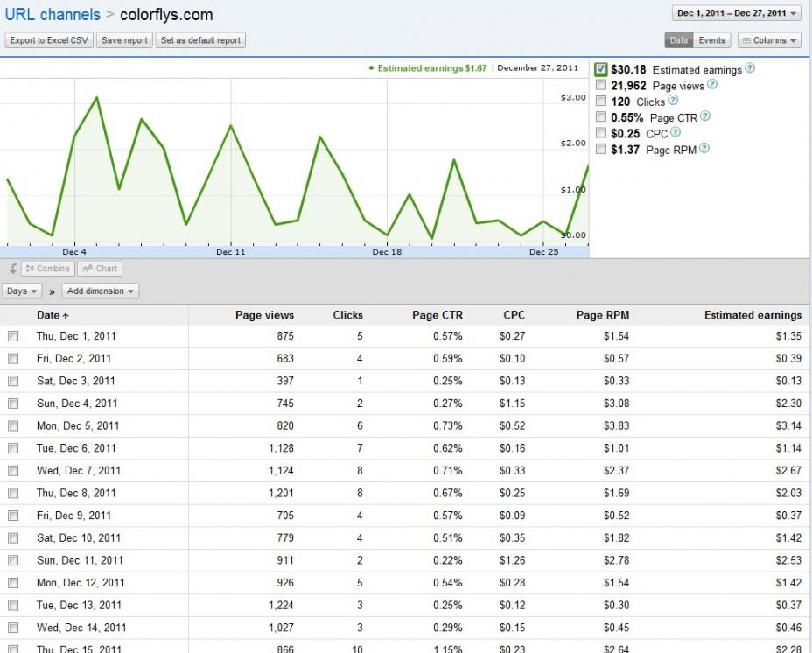Sort by Page RPM column header
The image size is (812, 653).
(603, 315)
